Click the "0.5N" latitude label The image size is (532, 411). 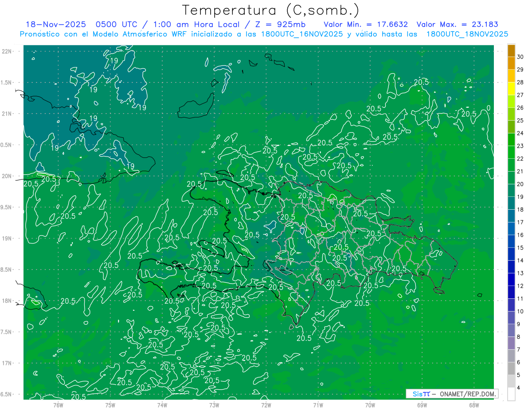[x=7, y=145]
